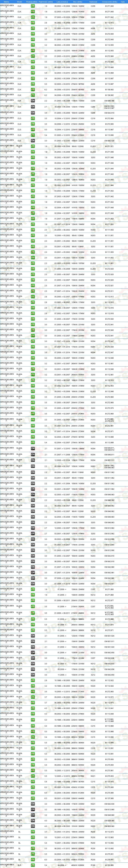Click the Model column header
This screenshot has width=128, height=868.
(19, 2)
